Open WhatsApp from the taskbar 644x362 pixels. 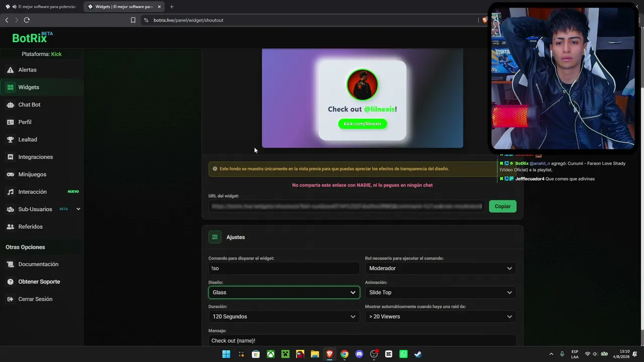click(x=403, y=354)
